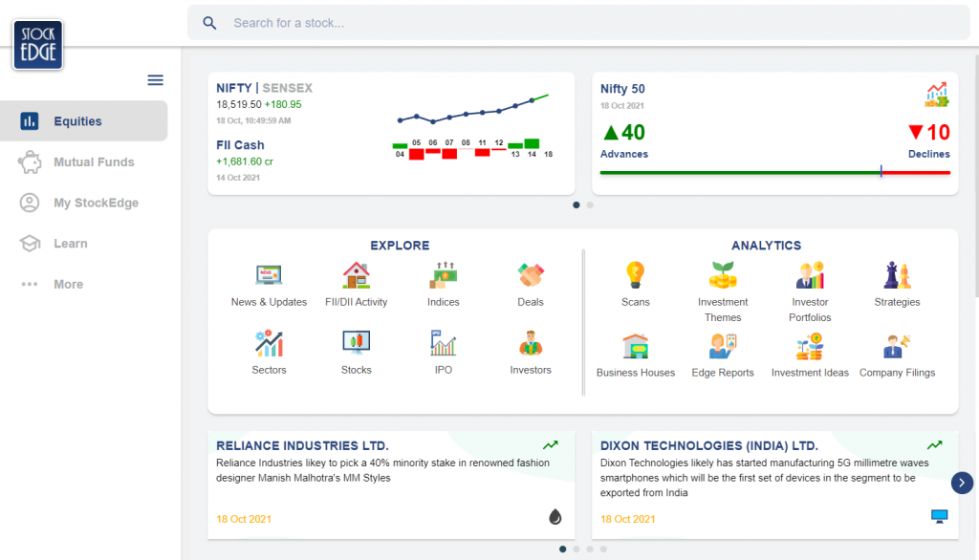
Task: Open Investor Portfolios icon
Action: pos(810,274)
